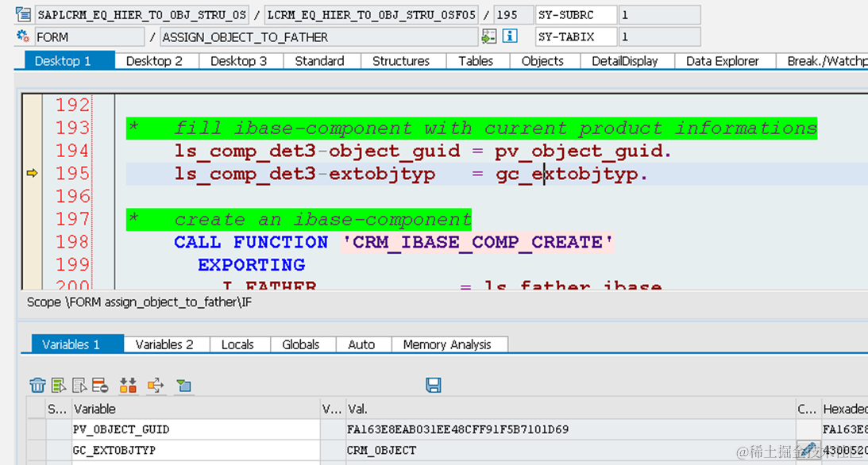Click the SAPLCRM_EQ_HIER_TO_OBJ_STRU_OS program field

(141, 15)
